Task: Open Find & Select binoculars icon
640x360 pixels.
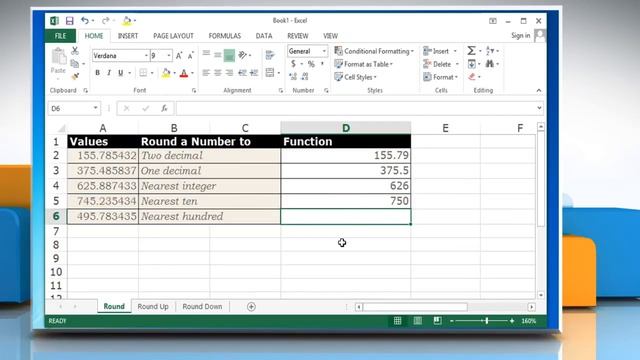Action: (x=490, y=64)
